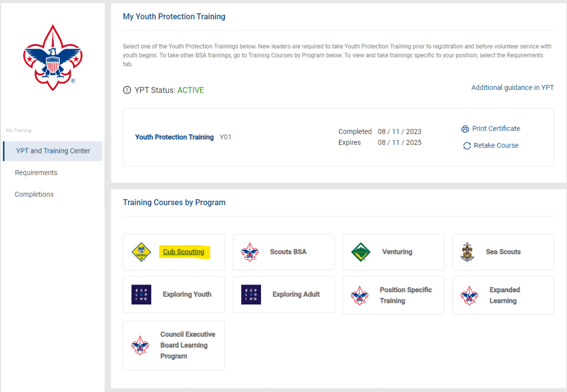Screen dimensions: 567x392
Task: Open Additional guidance in YPT link
Action: click(x=512, y=88)
